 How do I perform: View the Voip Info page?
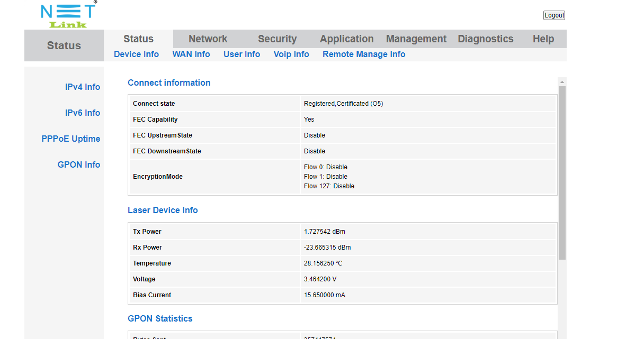(x=291, y=54)
